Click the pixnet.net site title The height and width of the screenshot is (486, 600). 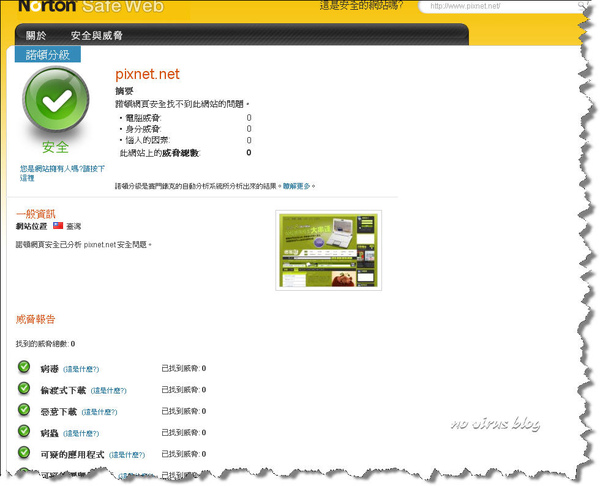(147, 74)
